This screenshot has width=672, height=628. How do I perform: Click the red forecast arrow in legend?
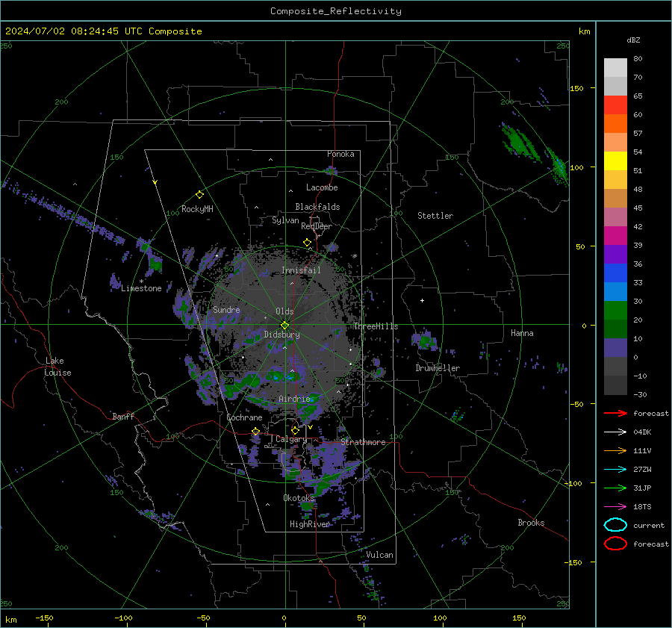point(615,413)
